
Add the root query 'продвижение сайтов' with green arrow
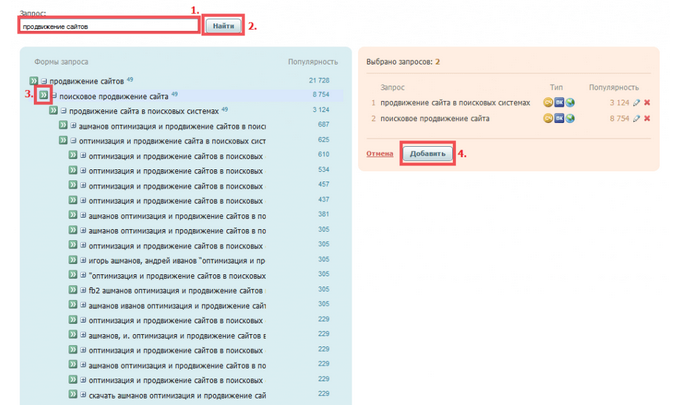(x=34, y=81)
